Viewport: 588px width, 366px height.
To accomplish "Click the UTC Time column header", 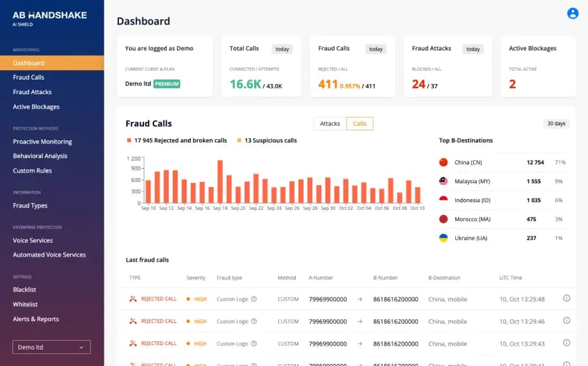I will point(510,278).
